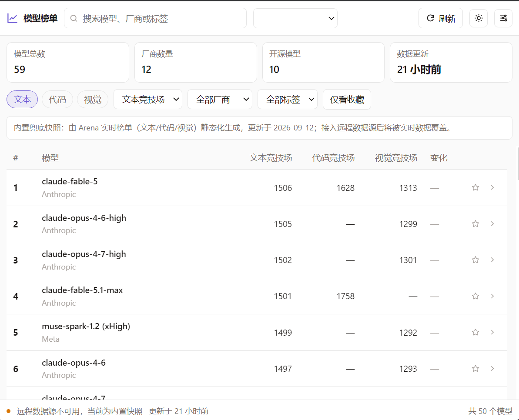
Task: Switch to the 视觉 tab
Action: click(93, 99)
